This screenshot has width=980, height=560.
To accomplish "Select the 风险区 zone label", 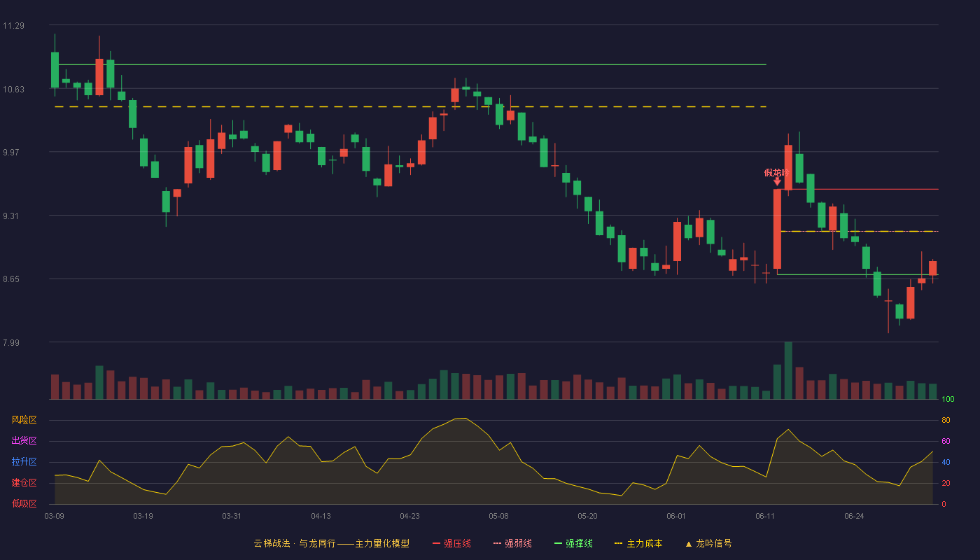I will click(x=24, y=420).
